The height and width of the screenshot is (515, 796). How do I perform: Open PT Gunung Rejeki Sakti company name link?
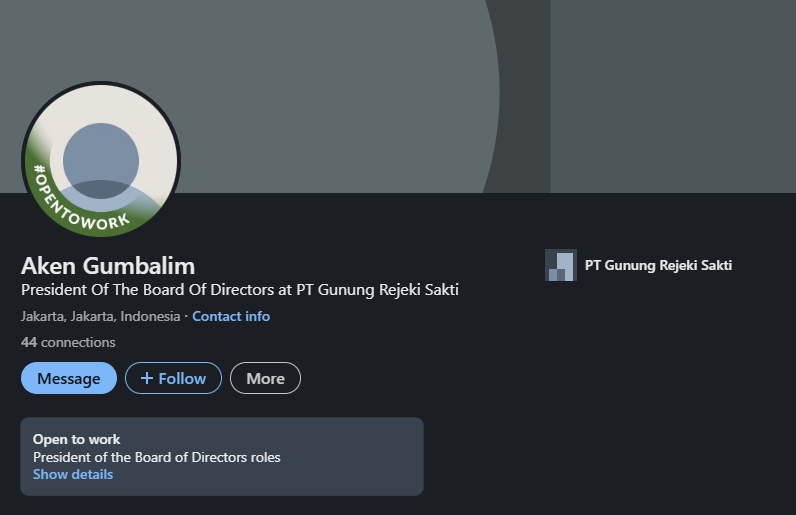coord(658,265)
